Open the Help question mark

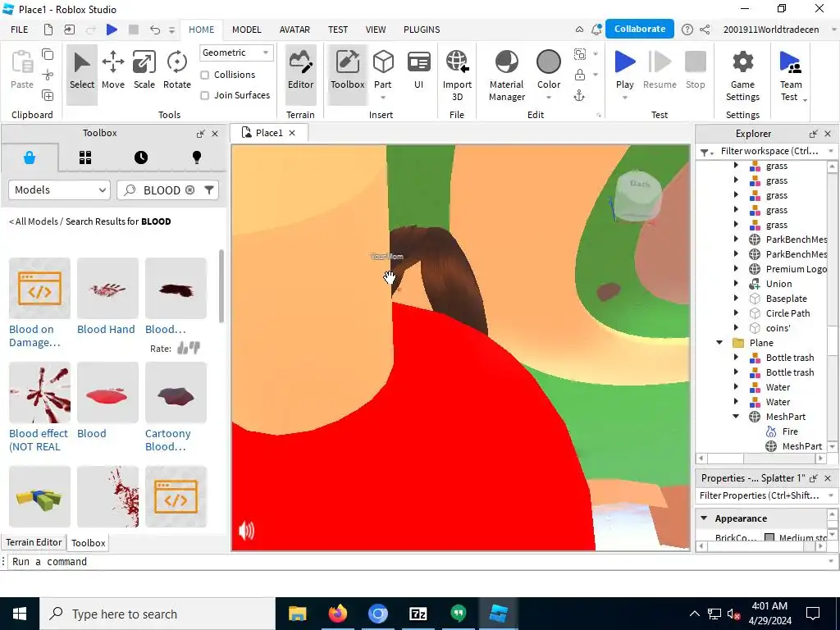(687, 30)
